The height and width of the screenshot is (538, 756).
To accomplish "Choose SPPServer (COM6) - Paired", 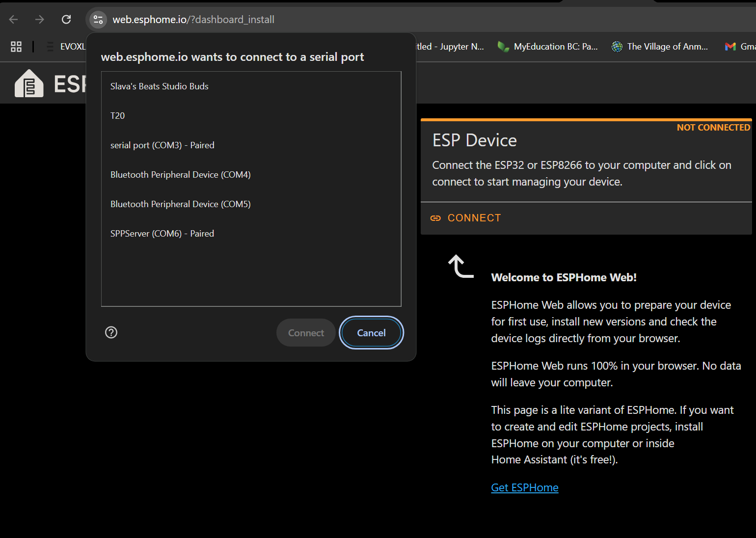I will 162,234.
